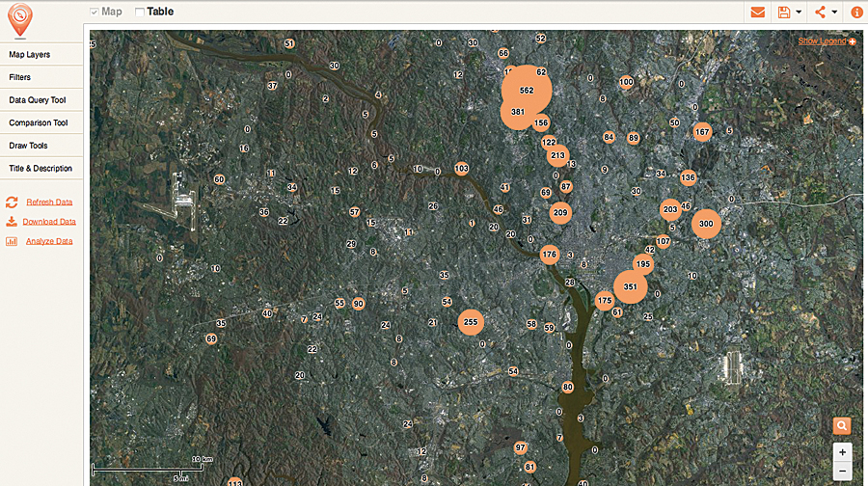This screenshot has width=868, height=486.
Task: Click the refresh arrows icon
Action: click(x=12, y=202)
